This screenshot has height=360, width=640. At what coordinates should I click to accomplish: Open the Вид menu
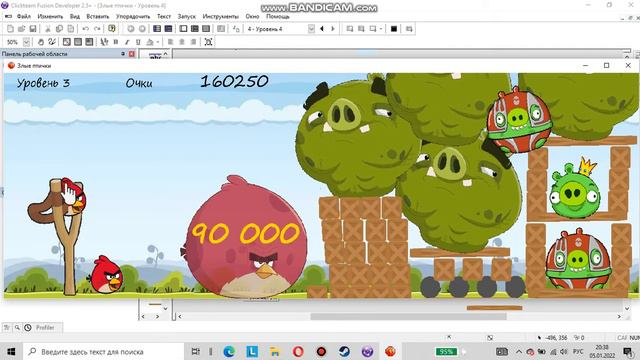75,16
